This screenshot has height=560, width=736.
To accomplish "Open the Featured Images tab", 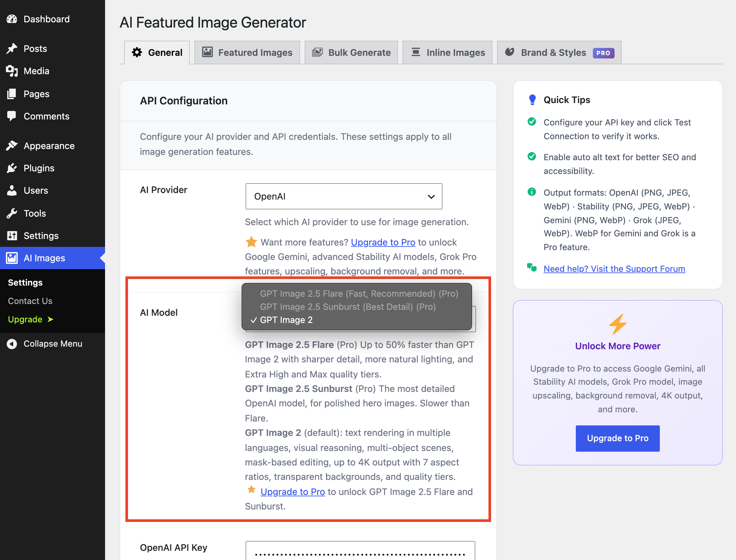I will 247,52.
